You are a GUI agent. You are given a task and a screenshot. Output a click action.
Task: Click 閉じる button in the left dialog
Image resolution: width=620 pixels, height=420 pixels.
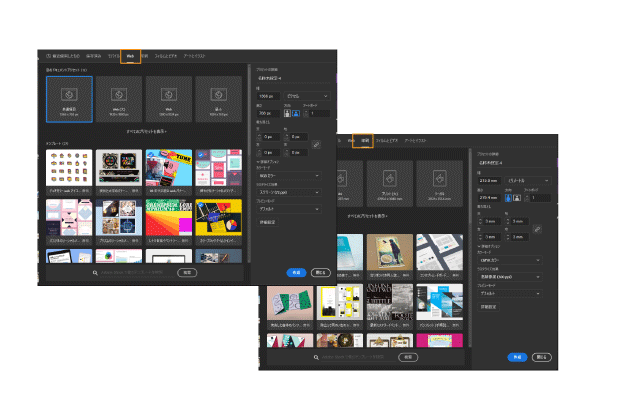(x=320, y=272)
